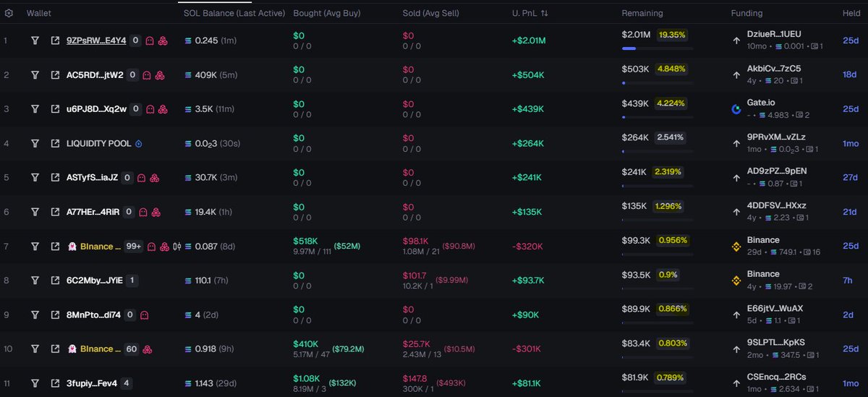Image resolution: width=868 pixels, height=397 pixels.
Task: Click the filter funnel icon for AC5RDf...jtW2
Action: tap(35, 74)
